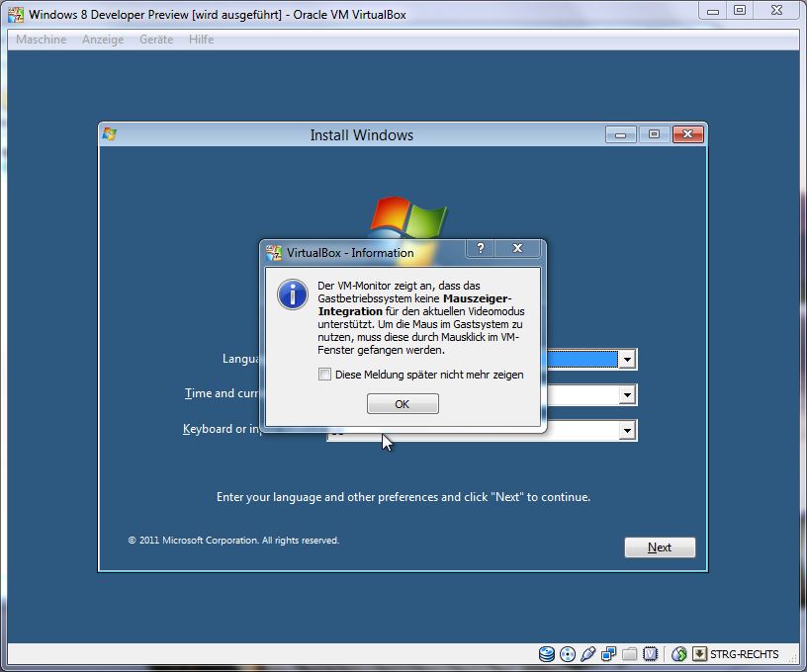Click the STRG-RECHTS host key label

point(745,654)
